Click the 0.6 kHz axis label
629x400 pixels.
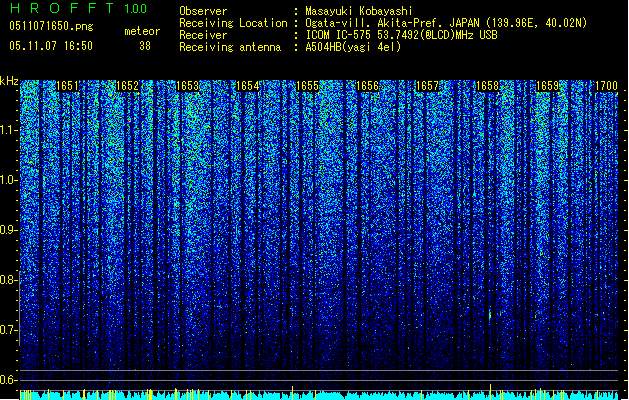tap(8, 380)
